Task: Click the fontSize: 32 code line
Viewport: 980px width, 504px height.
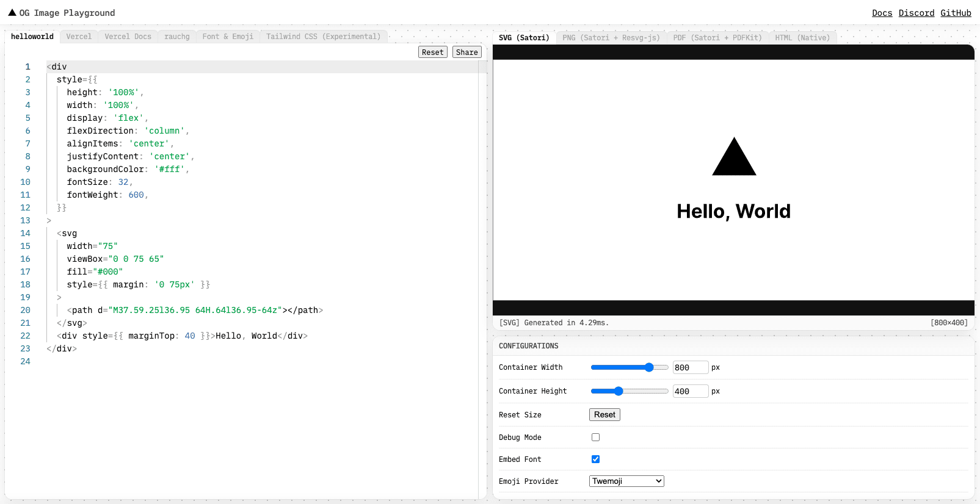Action: 100,182
